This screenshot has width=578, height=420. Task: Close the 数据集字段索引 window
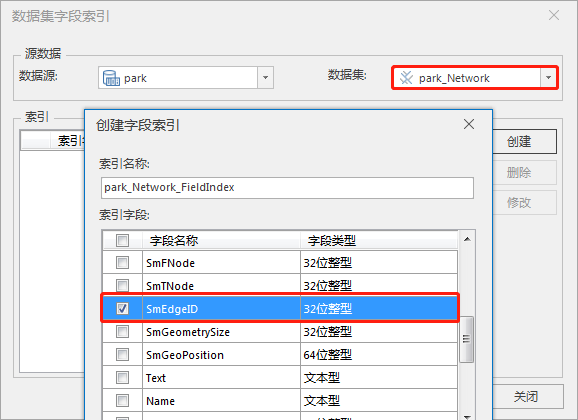554,15
